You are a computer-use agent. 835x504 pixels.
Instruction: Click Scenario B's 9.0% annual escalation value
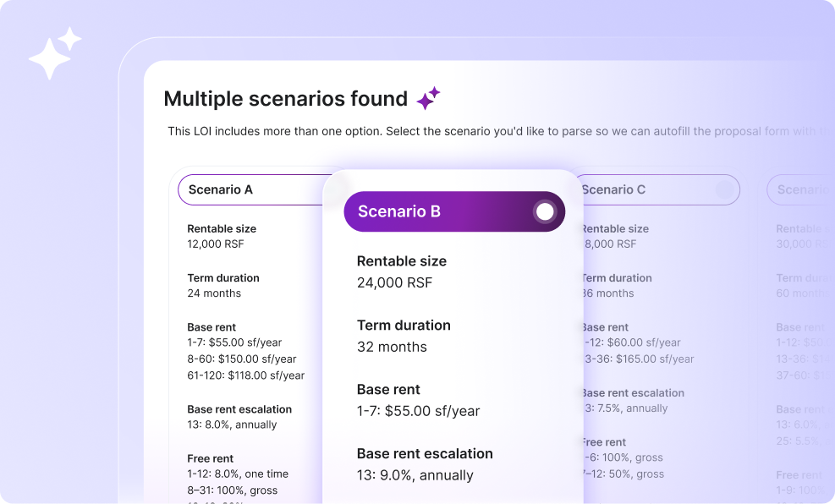[415, 475]
